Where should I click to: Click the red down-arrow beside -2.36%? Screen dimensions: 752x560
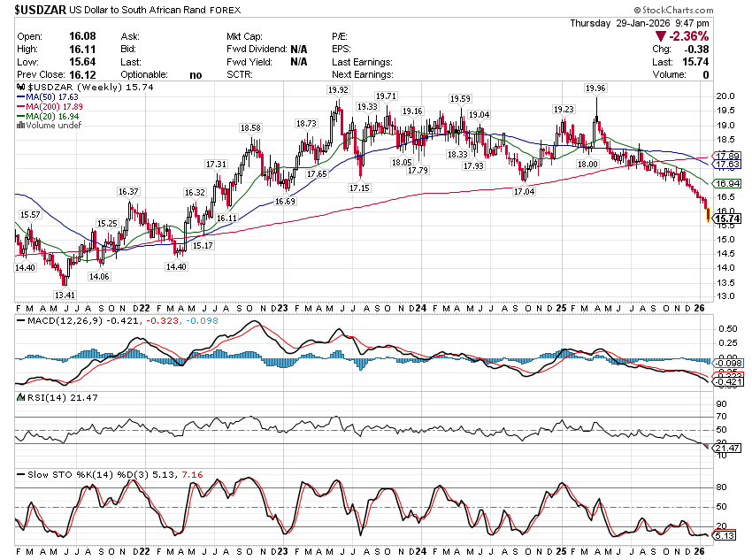click(x=660, y=36)
